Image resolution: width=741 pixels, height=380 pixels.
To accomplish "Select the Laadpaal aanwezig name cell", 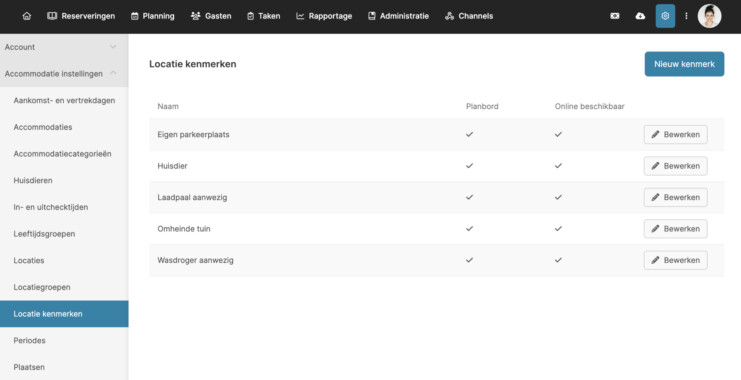I will click(x=192, y=198).
